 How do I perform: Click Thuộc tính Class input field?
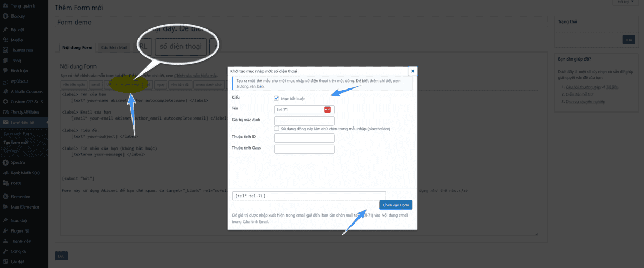(304, 149)
